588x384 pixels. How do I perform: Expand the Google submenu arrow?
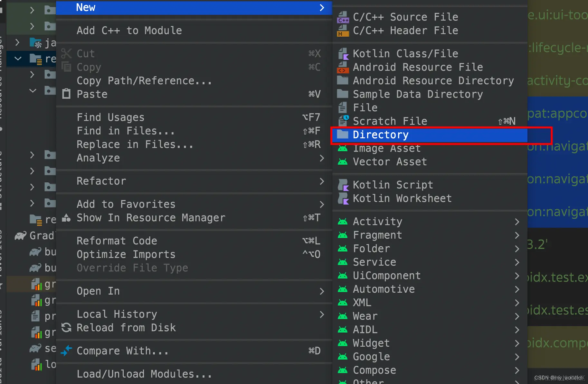(x=517, y=357)
